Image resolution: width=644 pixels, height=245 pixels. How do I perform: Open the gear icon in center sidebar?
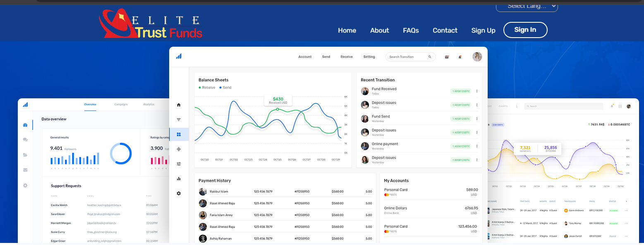(x=179, y=193)
